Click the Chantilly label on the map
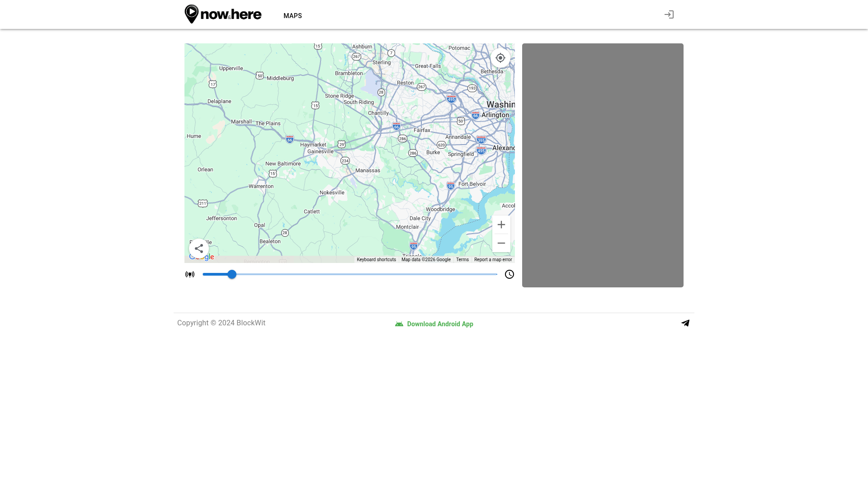 point(378,113)
